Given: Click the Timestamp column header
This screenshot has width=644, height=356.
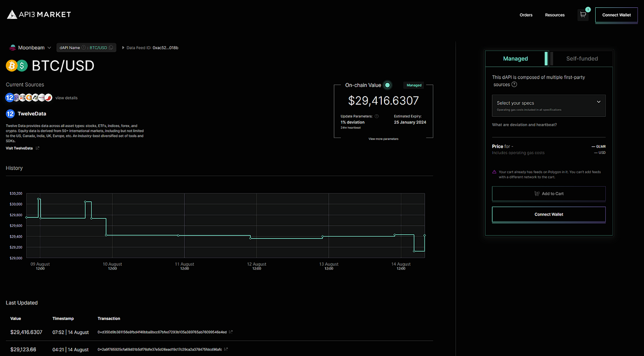Looking at the screenshot, I should pos(63,319).
